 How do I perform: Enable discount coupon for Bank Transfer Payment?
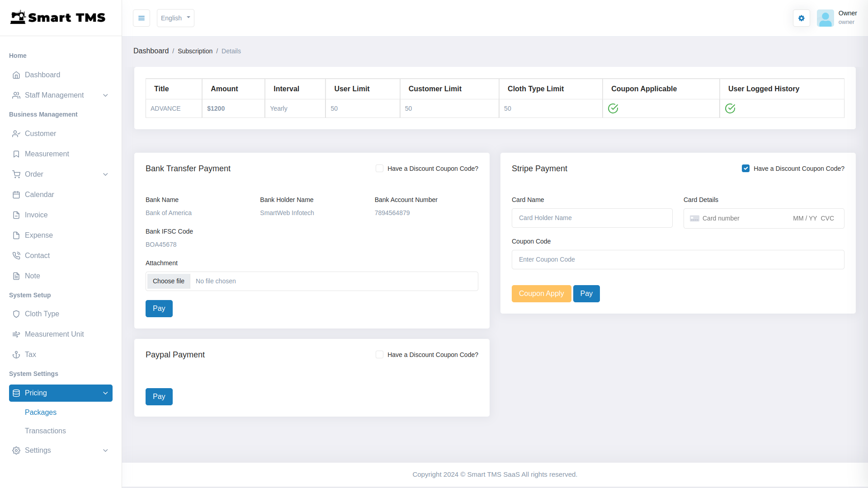[379, 168]
